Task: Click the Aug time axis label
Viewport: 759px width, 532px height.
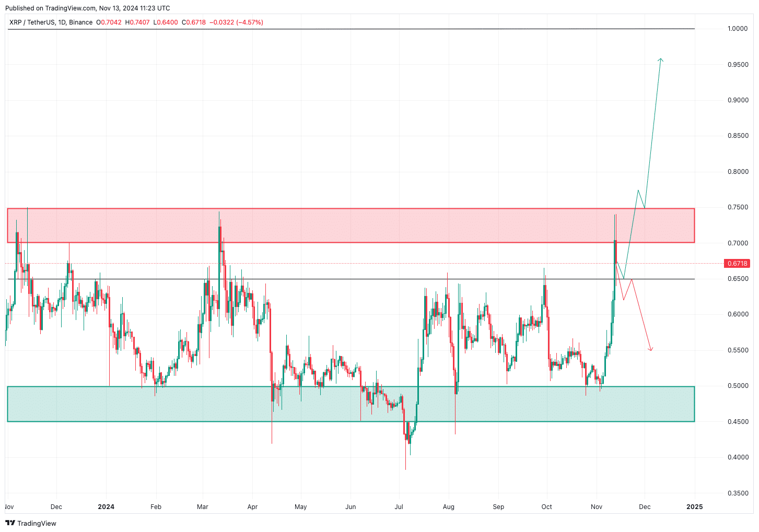Action: tap(449, 507)
